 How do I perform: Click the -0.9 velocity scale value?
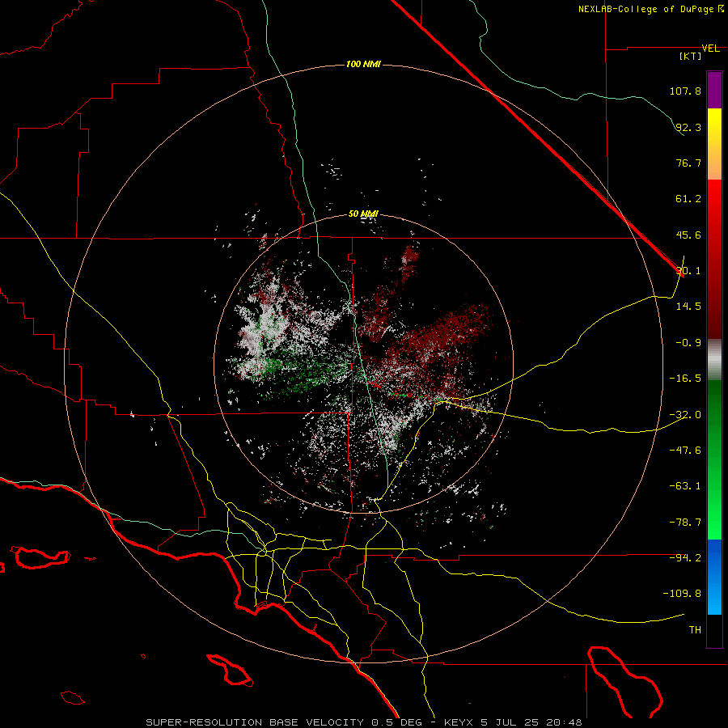pyautogui.click(x=688, y=343)
